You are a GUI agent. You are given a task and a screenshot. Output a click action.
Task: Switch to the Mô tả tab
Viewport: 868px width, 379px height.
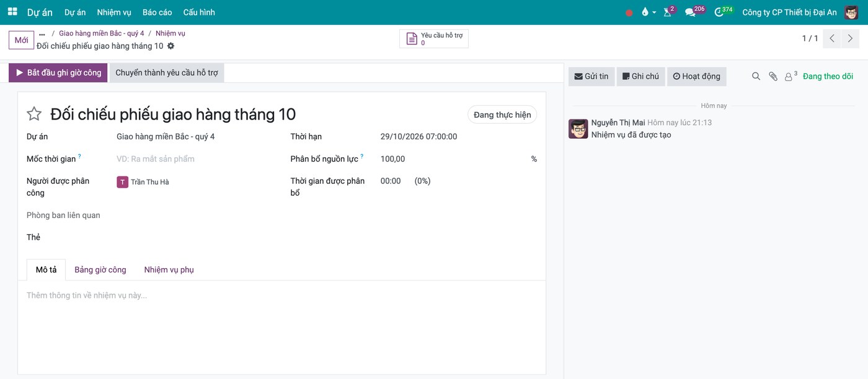pos(46,269)
